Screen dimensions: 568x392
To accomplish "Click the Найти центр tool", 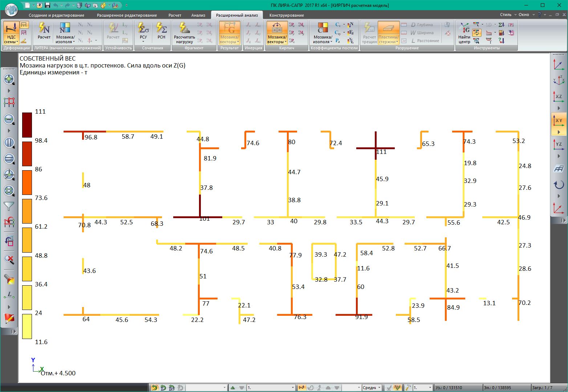I will tap(464, 33).
